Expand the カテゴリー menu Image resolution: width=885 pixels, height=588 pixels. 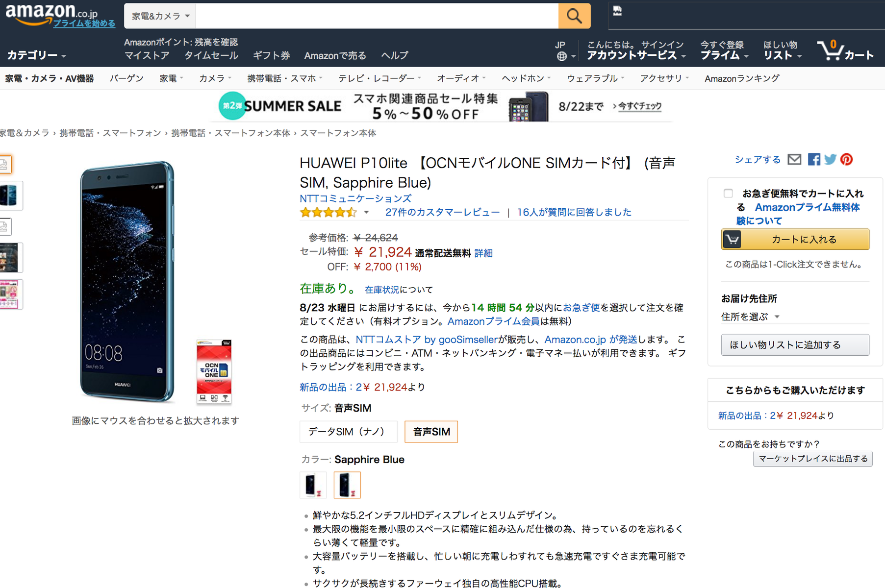(37, 55)
